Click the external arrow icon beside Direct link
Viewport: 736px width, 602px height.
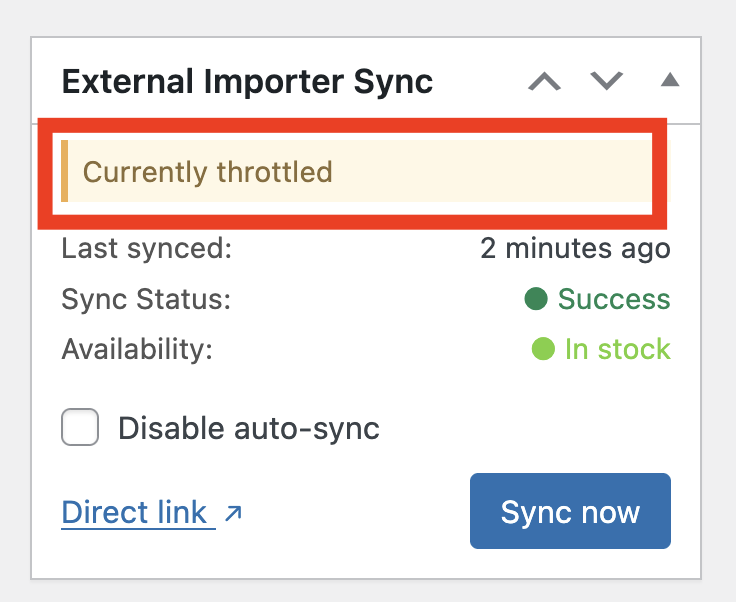click(x=233, y=513)
